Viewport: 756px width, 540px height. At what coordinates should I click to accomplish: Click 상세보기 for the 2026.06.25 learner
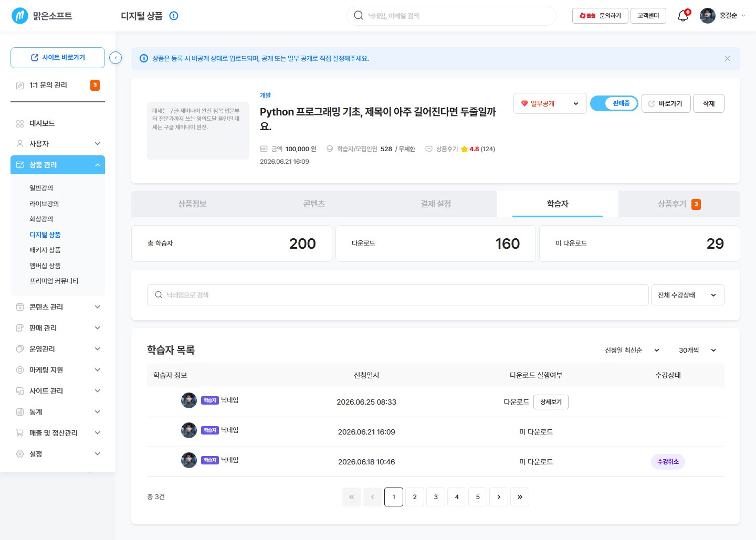pos(551,402)
